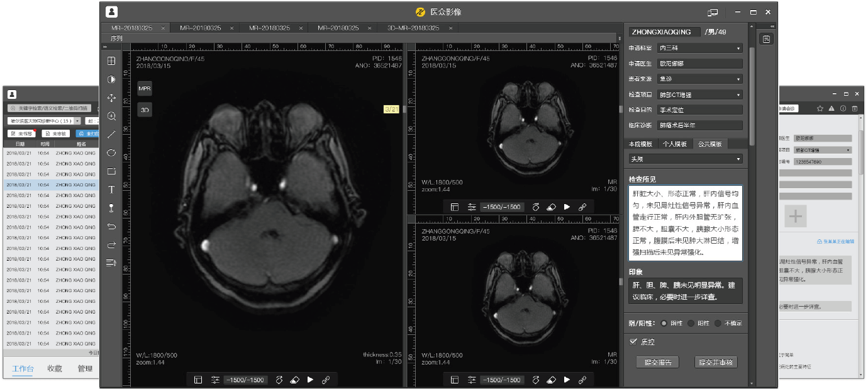This screenshot has height=391, width=868.
Task: Select the 阴性 radio button
Action: 664,323
